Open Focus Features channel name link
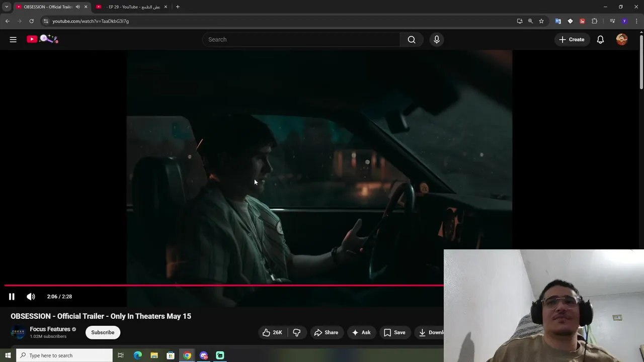644x362 pixels. tap(50, 329)
